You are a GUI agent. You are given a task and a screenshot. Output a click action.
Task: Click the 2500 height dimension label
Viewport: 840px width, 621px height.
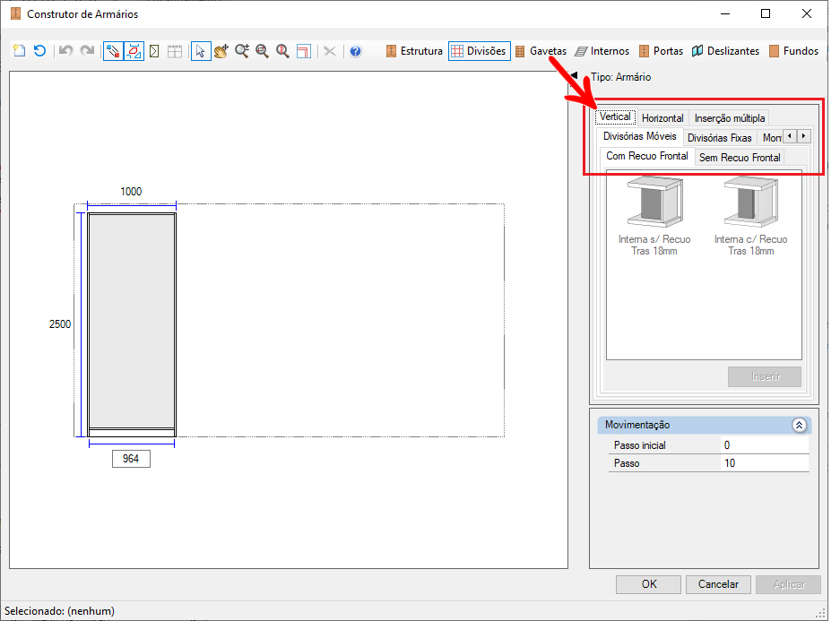click(59, 324)
